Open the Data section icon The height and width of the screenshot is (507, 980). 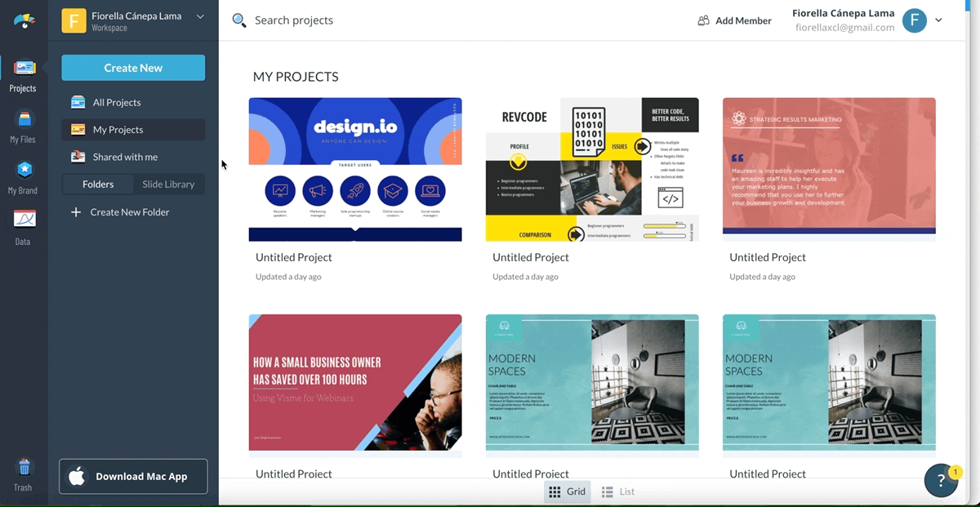coord(24,220)
